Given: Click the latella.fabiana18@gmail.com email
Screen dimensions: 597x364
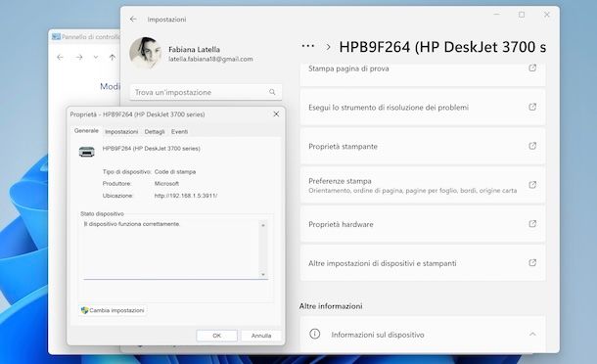Looking at the screenshot, I should pos(210,59).
